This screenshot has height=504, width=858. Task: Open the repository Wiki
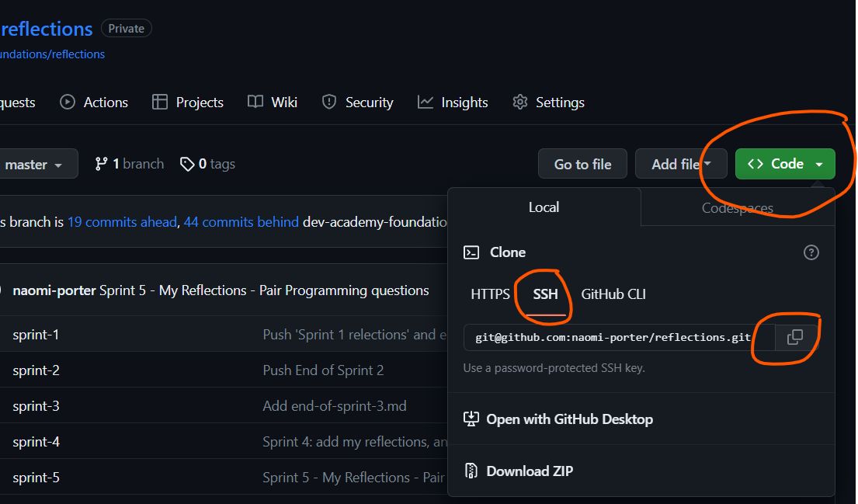click(273, 102)
